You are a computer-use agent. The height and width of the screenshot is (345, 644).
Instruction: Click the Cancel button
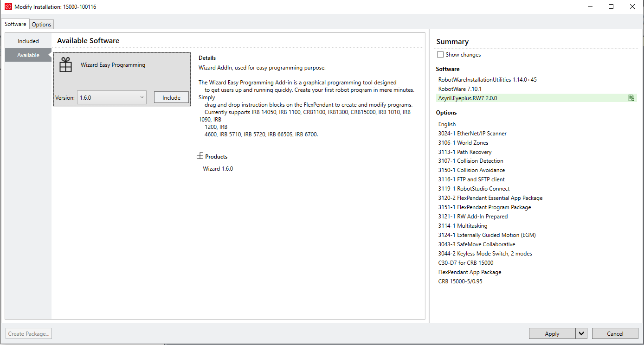pyautogui.click(x=615, y=333)
